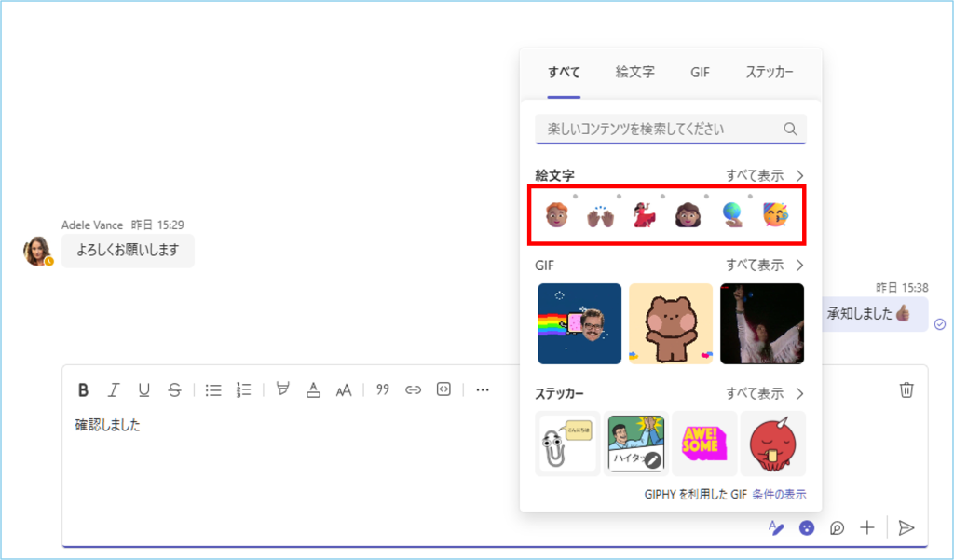The width and height of the screenshot is (954, 560).
Task: Expand all stickers with the ステッカー すべて表示 chevron
Action: (799, 393)
